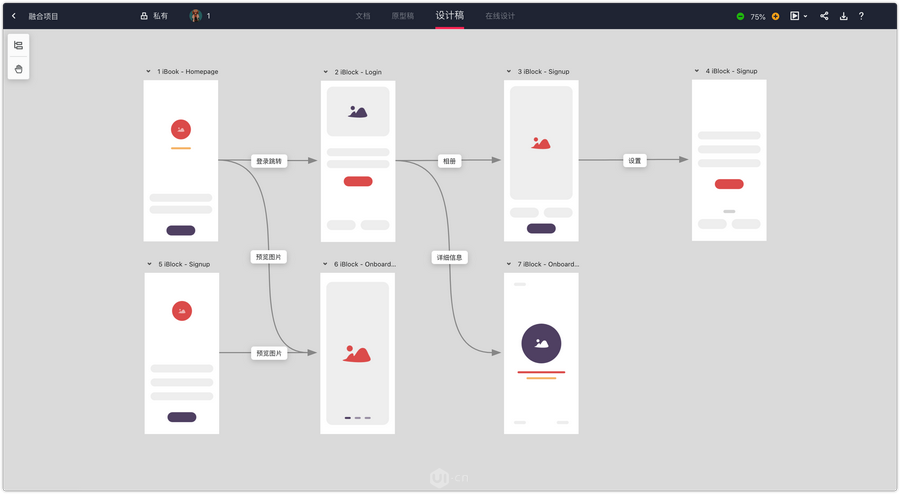Start presentation with the play icon
This screenshot has width=900, height=494.
(794, 16)
